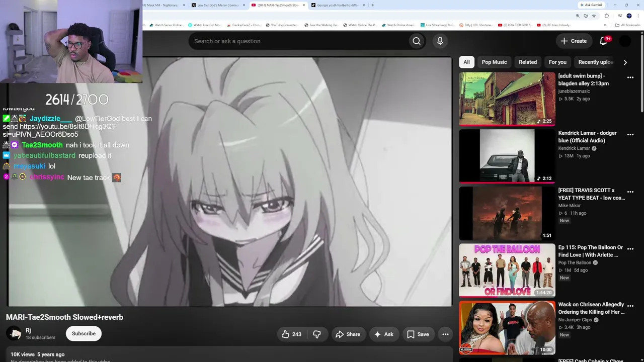Open more actions menu beside Save

pos(445,334)
